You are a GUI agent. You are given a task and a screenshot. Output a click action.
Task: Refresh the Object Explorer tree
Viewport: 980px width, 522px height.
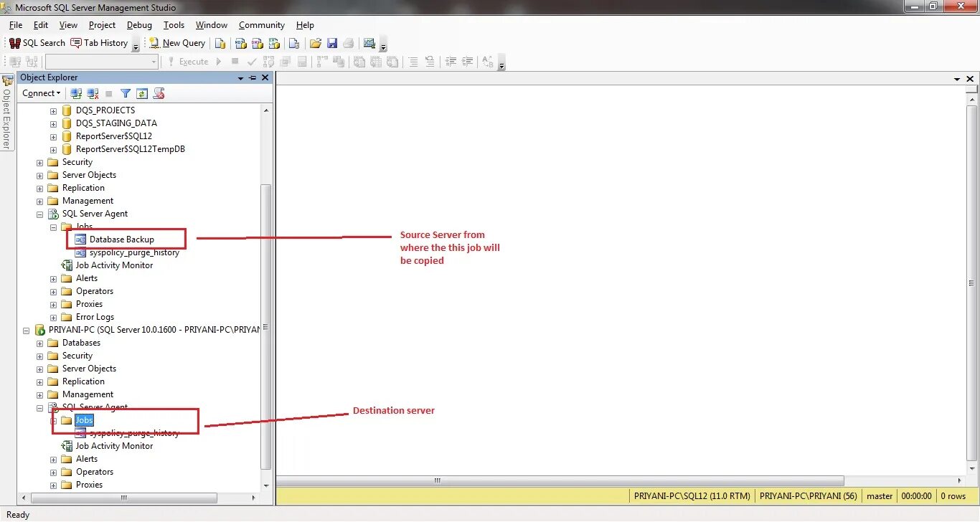click(x=142, y=93)
